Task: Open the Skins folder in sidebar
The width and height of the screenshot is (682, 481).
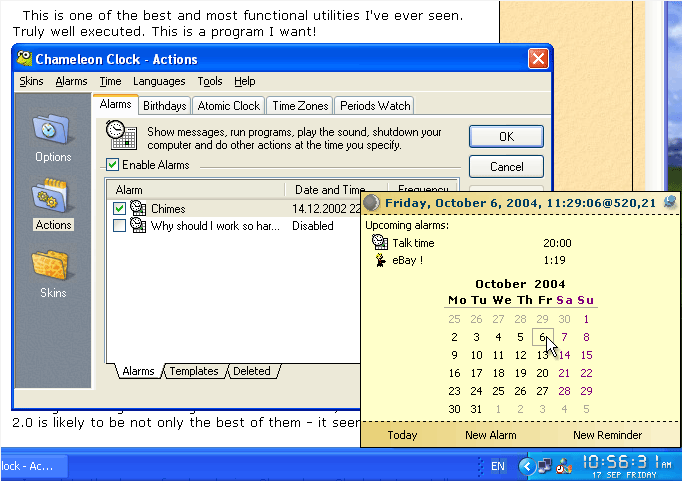Action: [53, 266]
